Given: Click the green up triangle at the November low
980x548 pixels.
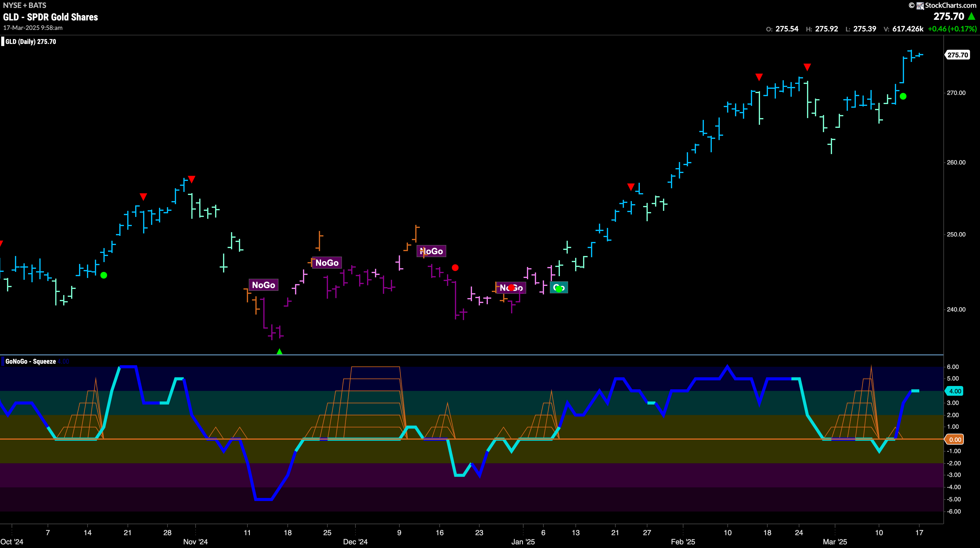Looking at the screenshot, I should pyautogui.click(x=279, y=352).
